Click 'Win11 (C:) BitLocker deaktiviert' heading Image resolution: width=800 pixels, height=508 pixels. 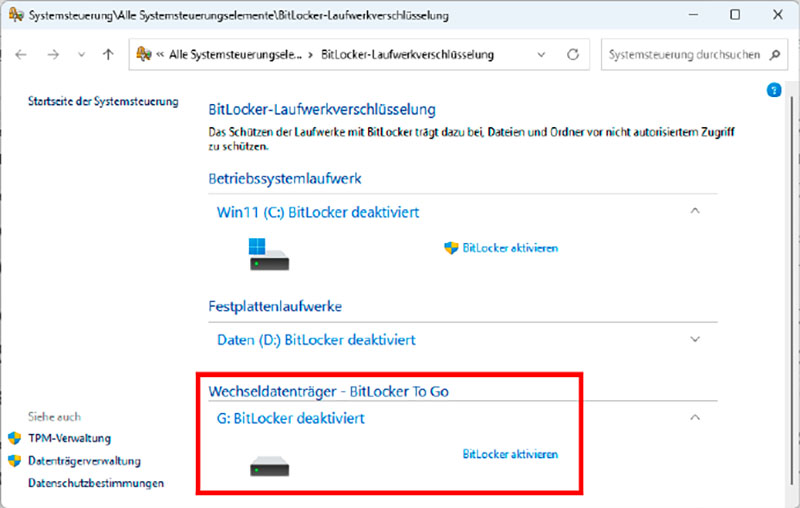(318, 212)
